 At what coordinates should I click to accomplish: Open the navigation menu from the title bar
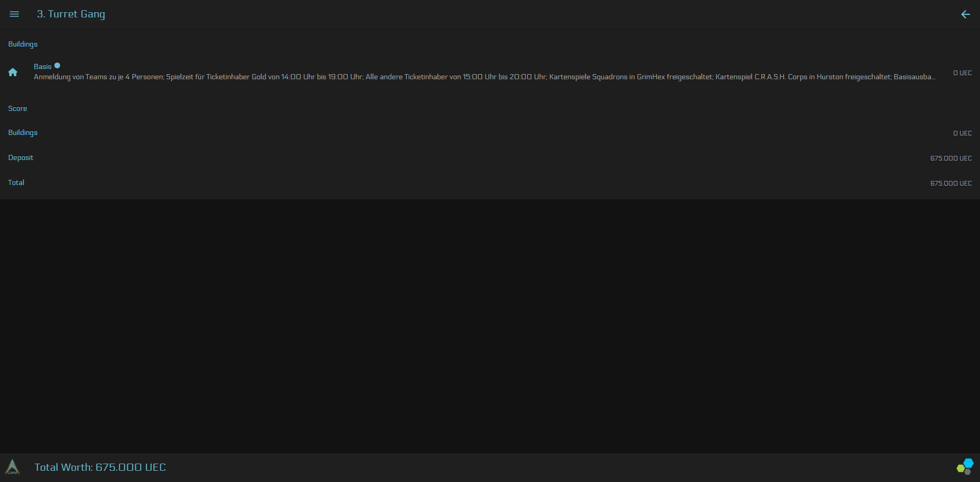(14, 14)
